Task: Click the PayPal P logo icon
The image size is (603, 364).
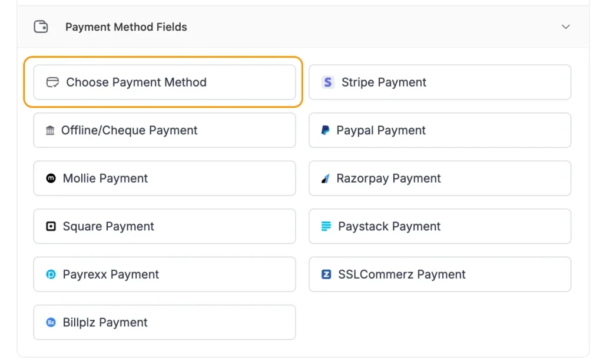Action: (x=325, y=130)
